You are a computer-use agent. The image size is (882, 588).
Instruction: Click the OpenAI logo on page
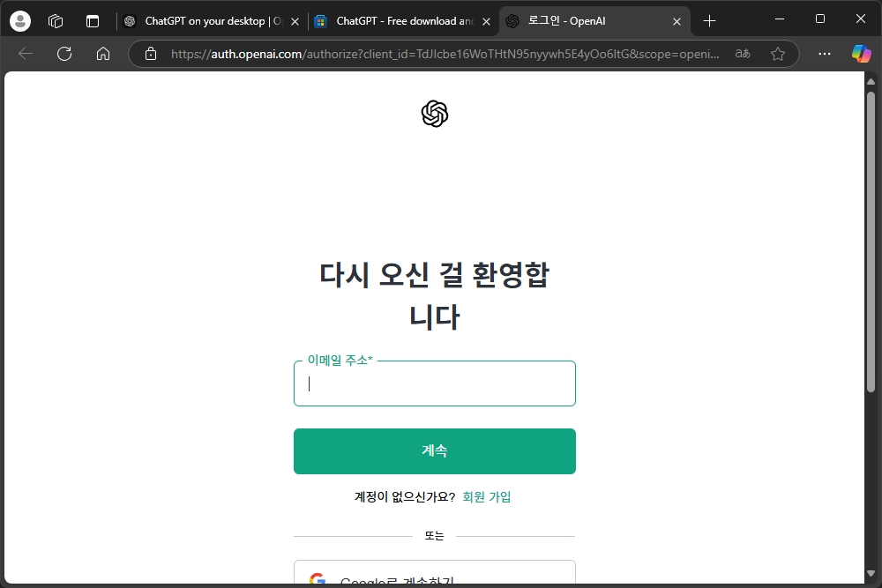435,114
